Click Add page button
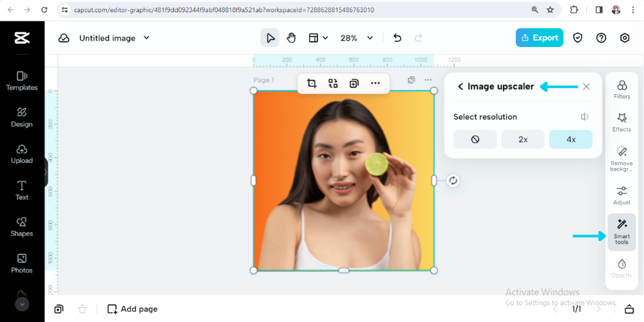The height and width of the screenshot is (322, 644). (x=132, y=309)
